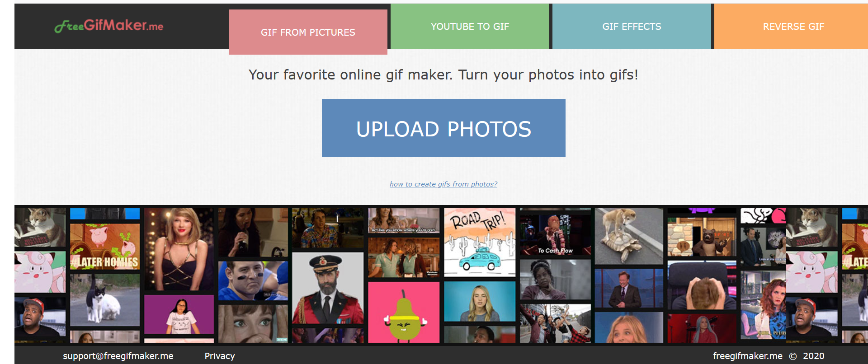Open the Privacy link in footer
This screenshot has height=364, width=868.
(x=220, y=356)
